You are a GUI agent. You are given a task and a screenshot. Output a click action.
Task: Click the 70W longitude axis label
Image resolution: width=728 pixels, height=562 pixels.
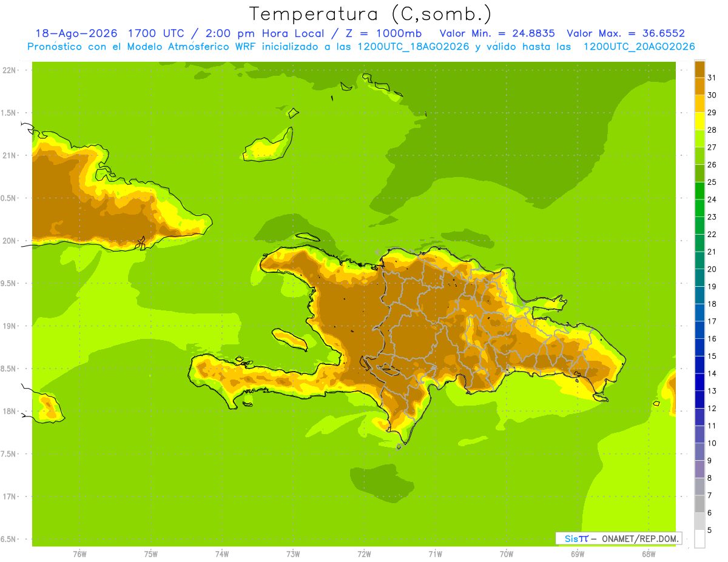[x=507, y=554]
